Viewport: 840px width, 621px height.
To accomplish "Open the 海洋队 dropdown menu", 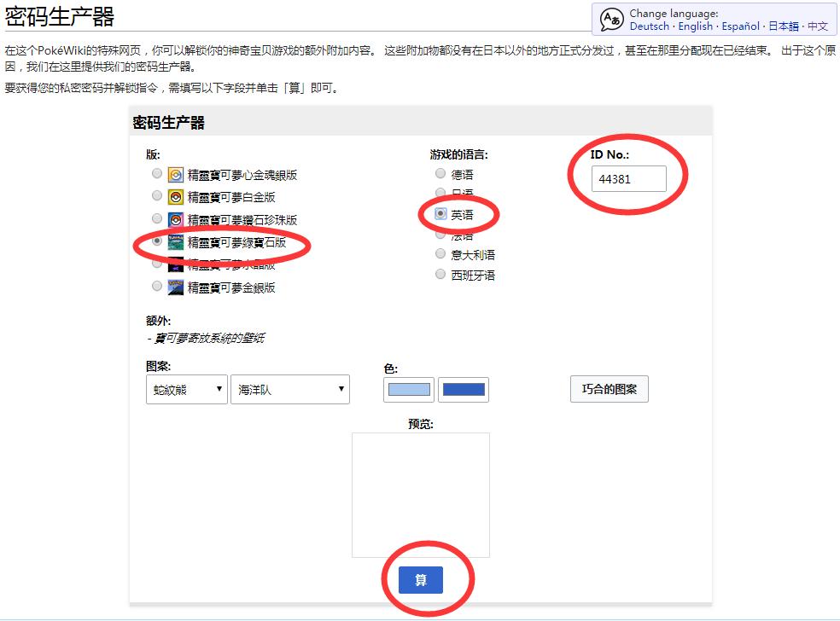I will [288, 389].
